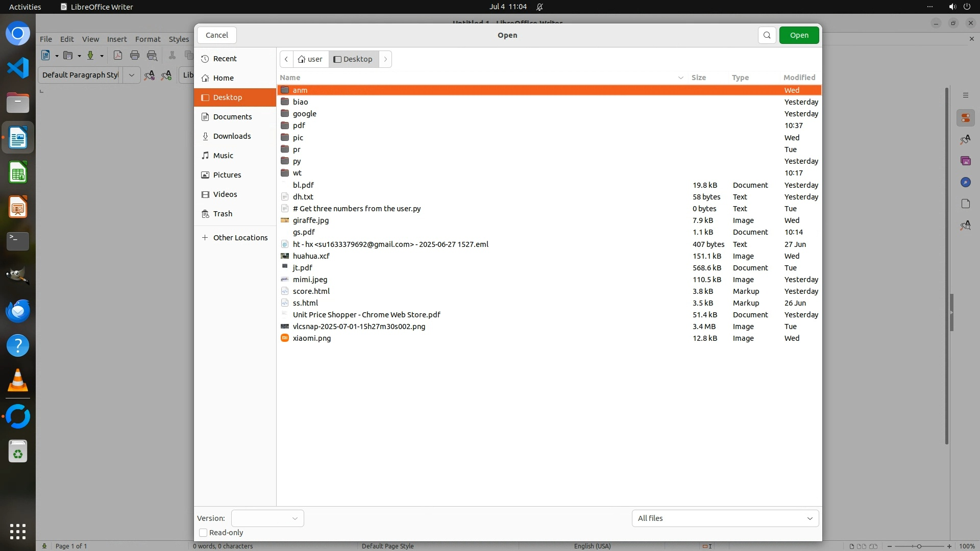Enable the Read-only checkbox
The image size is (980, 551).
point(203,533)
